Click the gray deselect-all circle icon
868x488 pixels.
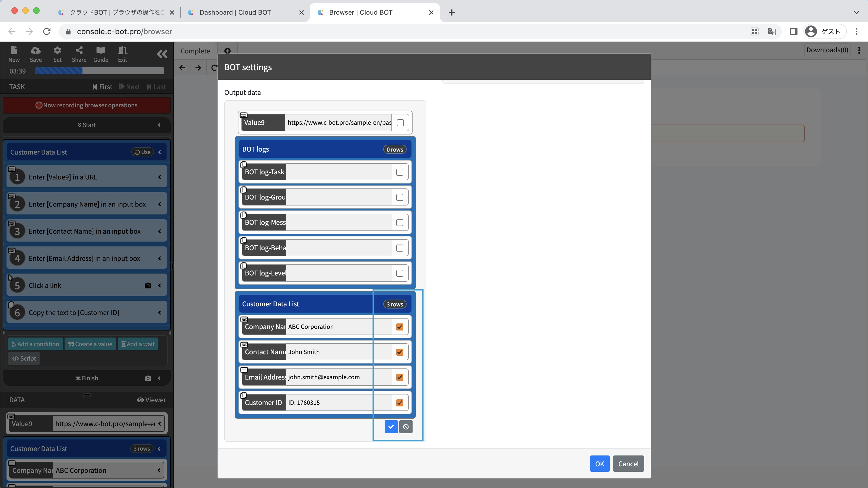tap(406, 427)
